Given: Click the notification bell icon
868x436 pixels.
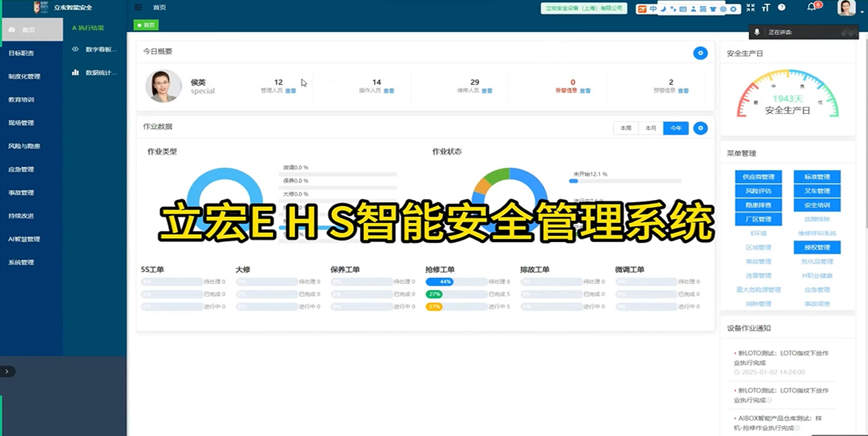Looking at the screenshot, I should pos(812,7).
